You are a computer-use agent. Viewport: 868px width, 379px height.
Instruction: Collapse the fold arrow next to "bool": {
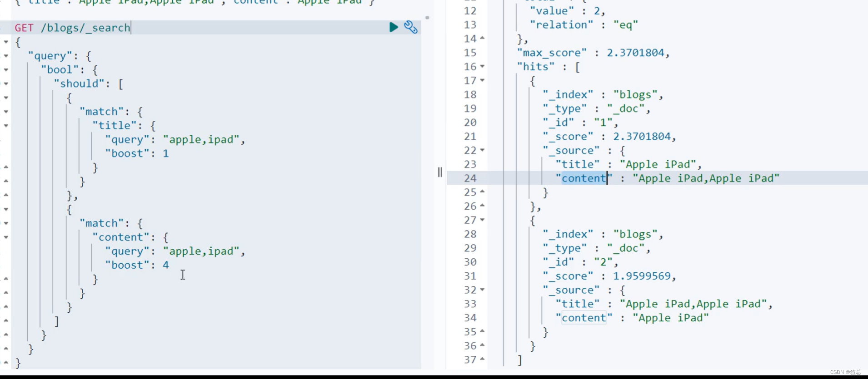click(6, 70)
